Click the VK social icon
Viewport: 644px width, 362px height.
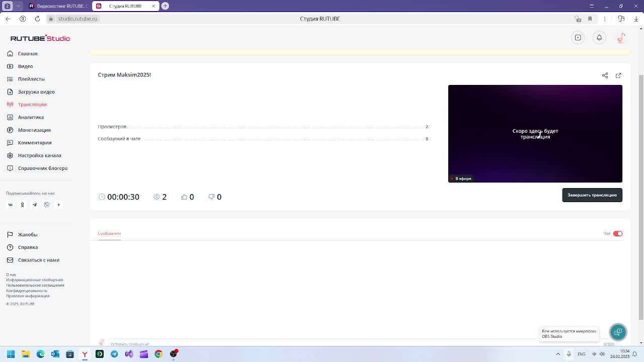click(10, 205)
